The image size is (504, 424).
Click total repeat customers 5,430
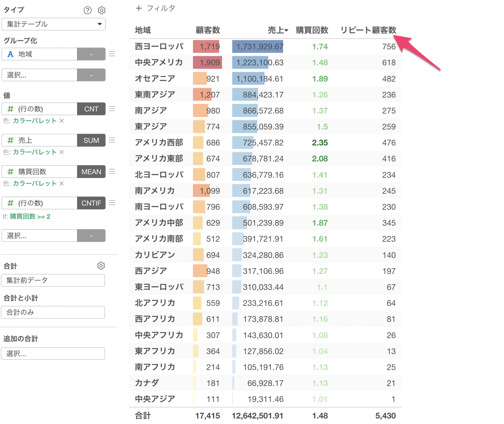point(386,416)
